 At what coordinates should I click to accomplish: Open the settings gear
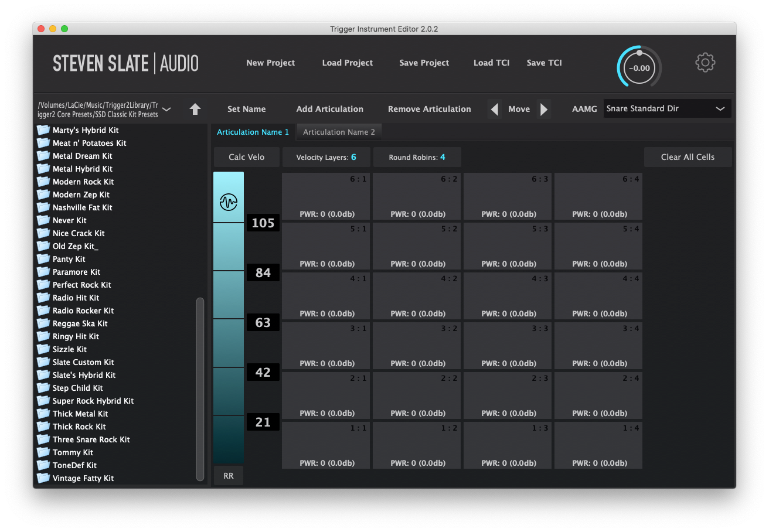click(x=705, y=62)
